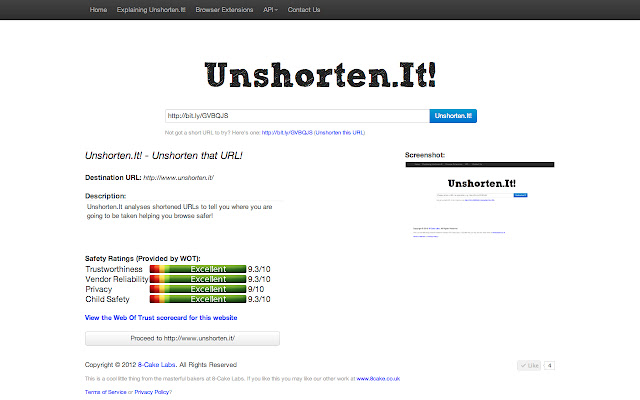View the Web Of Trust scorecard link
The height and width of the screenshot is (400, 640).
pyautogui.click(x=161, y=318)
